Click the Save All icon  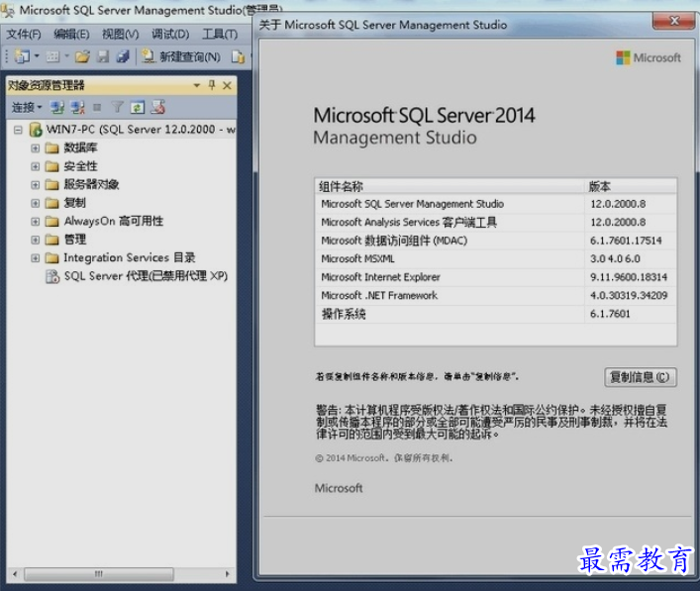123,56
